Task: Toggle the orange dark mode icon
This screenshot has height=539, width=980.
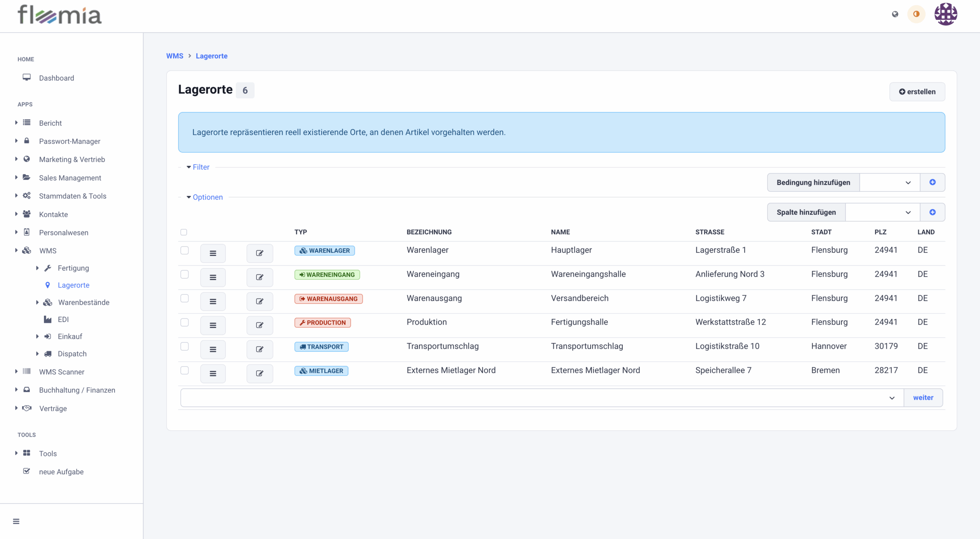Action: coord(916,14)
